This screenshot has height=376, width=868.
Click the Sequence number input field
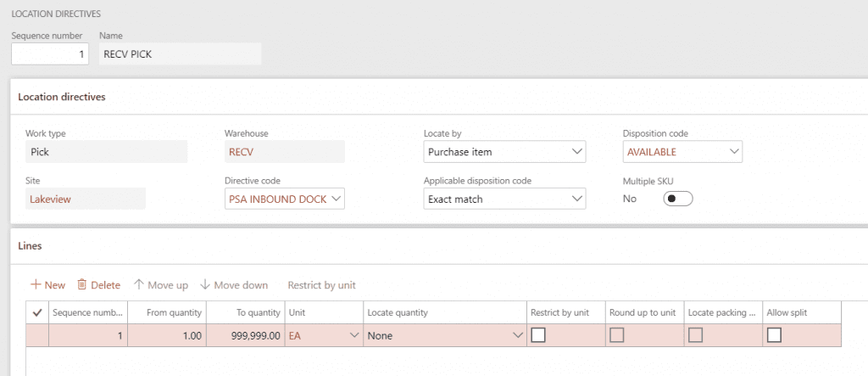49,54
